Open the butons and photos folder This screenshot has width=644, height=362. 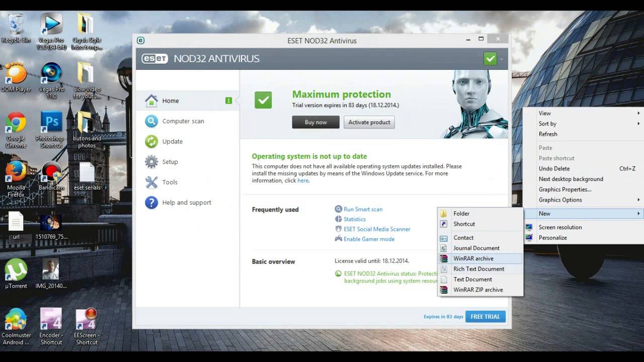pyautogui.click(x=87, y=130)
